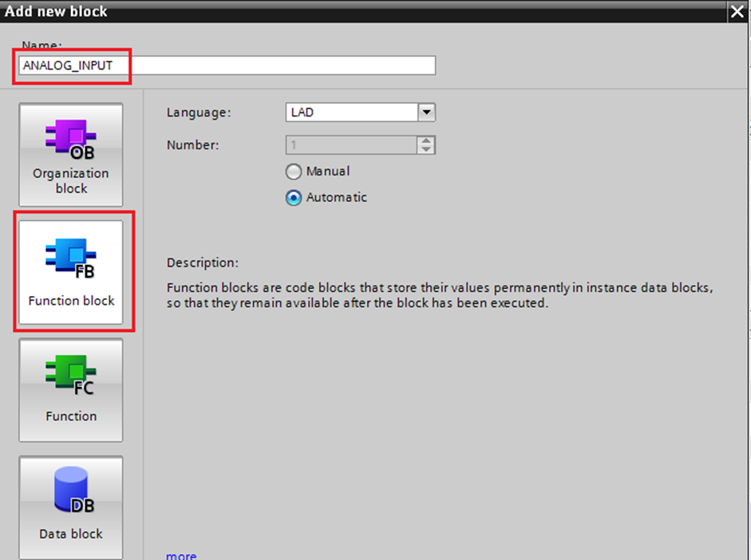Choose the Automatic numbering radio button
Viewport: 751px width, 560px height.
click(x=294, y=198)
